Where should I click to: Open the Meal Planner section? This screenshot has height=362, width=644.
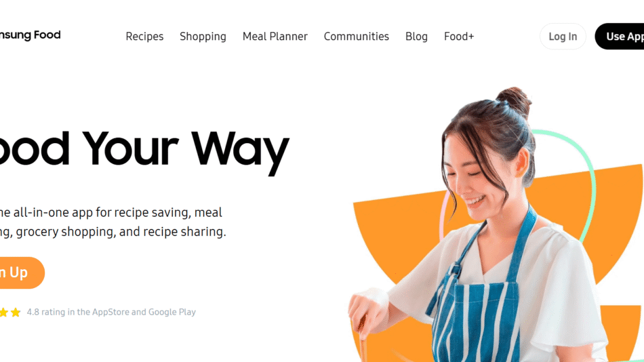(275, 37)
